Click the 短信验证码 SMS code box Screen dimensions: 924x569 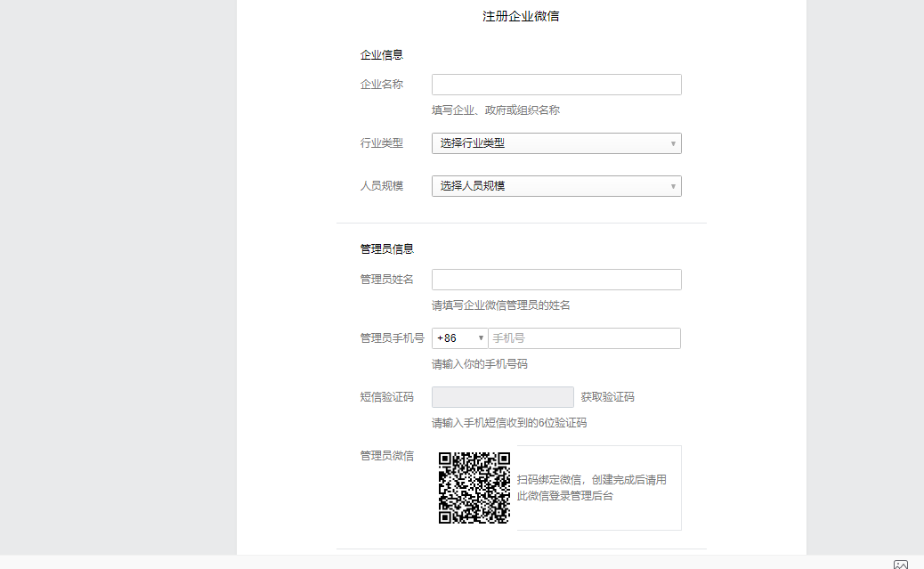[x=502, y=396]
